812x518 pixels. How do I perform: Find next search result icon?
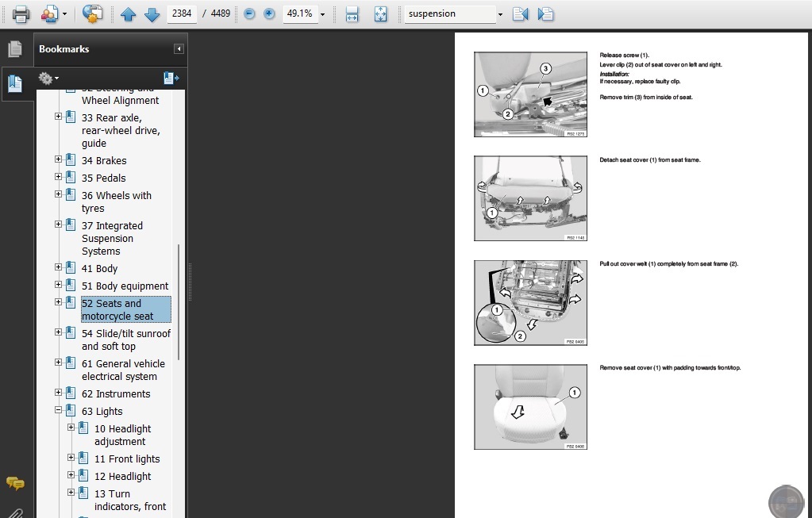(545, 14)
